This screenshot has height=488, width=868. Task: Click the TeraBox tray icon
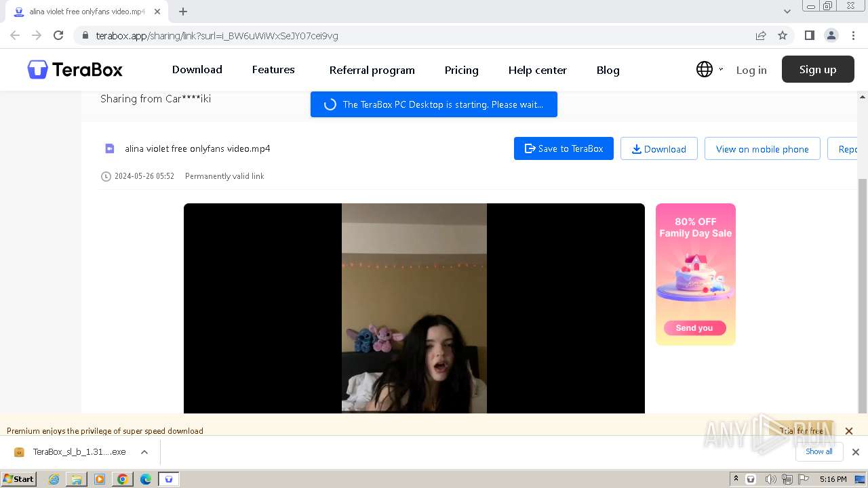pyautogui.click(x=751, y=479)
